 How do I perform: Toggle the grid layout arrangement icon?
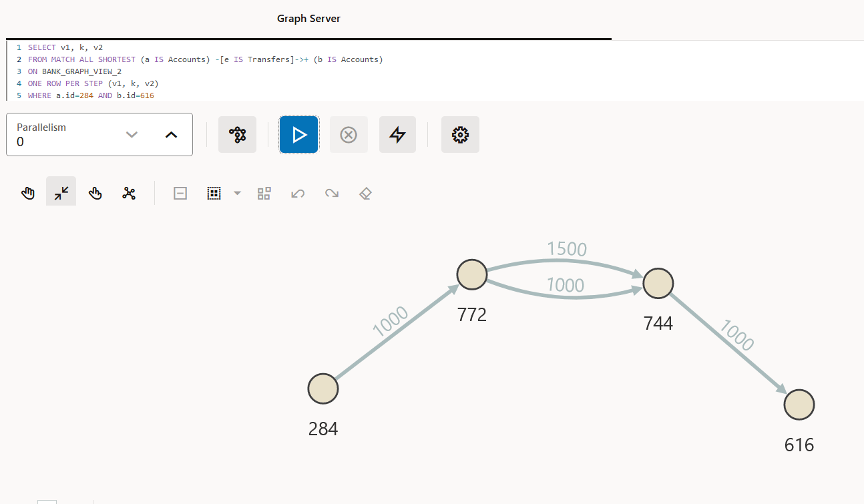tap(264, 193)
